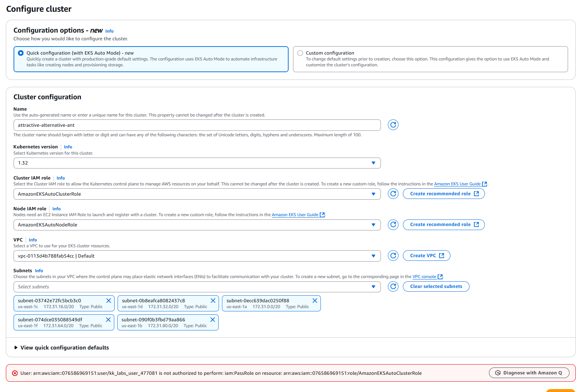Screen dimensions: 586x392
Task: Refresh the subnets list
Action: [x=393, y=286]
